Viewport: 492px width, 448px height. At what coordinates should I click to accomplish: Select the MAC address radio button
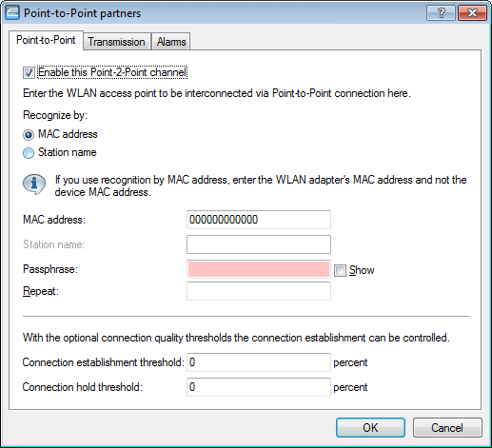(x=29, y=135)
